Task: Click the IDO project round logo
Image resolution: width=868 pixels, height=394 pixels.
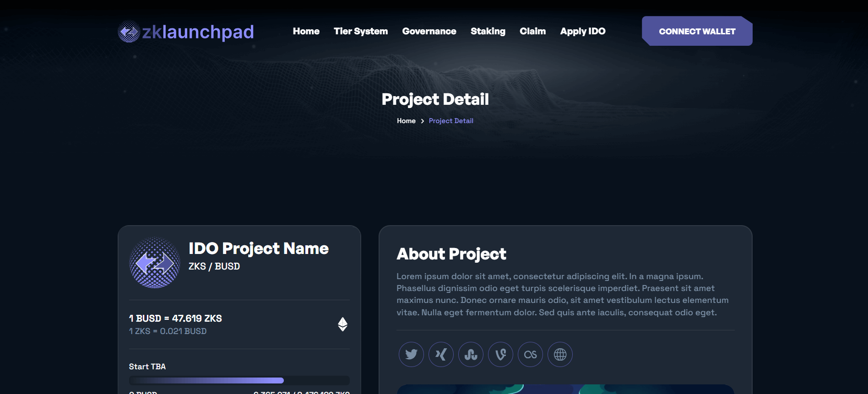Action: click(155, 263)
